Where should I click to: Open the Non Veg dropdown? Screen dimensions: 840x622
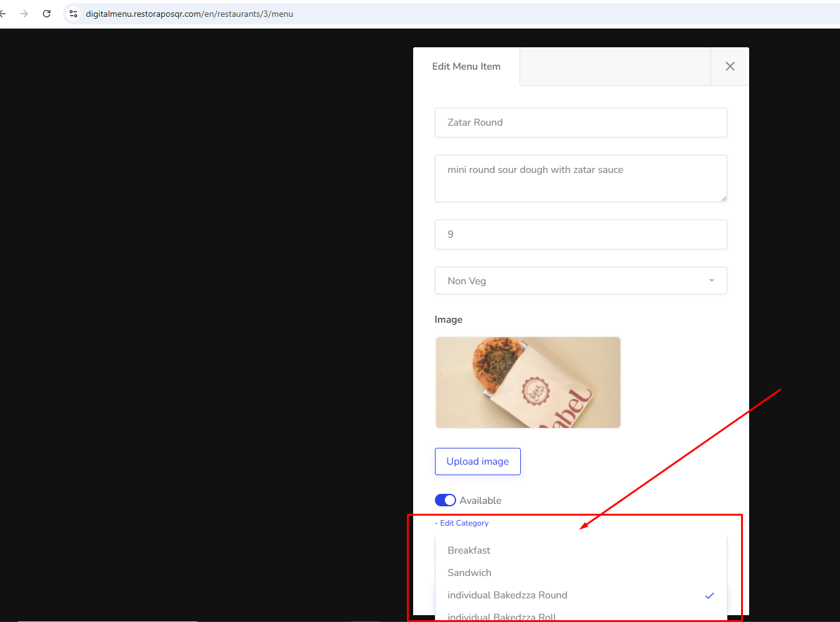click(x=581, y=281)
